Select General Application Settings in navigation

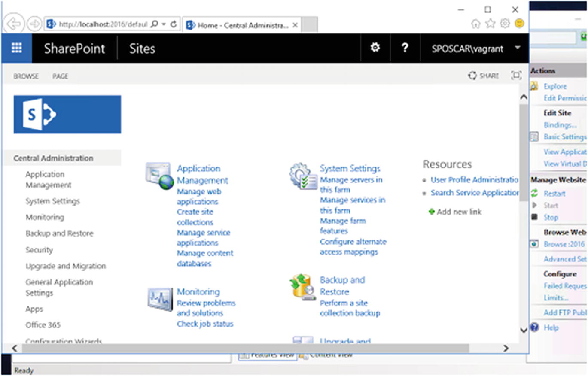[x=59, y=288]
